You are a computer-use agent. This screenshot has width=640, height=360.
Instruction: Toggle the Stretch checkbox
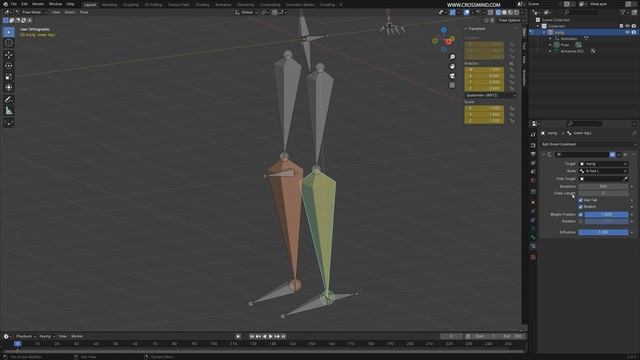coord(581,207)
